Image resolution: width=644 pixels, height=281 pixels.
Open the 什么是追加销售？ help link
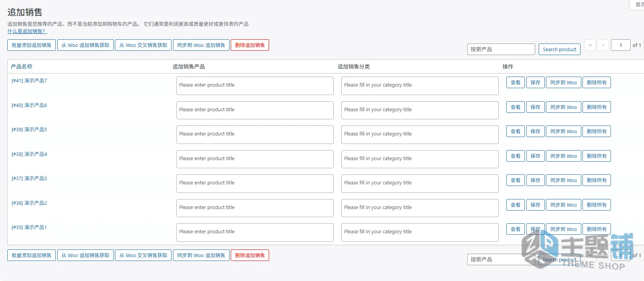tap(27, 31)
